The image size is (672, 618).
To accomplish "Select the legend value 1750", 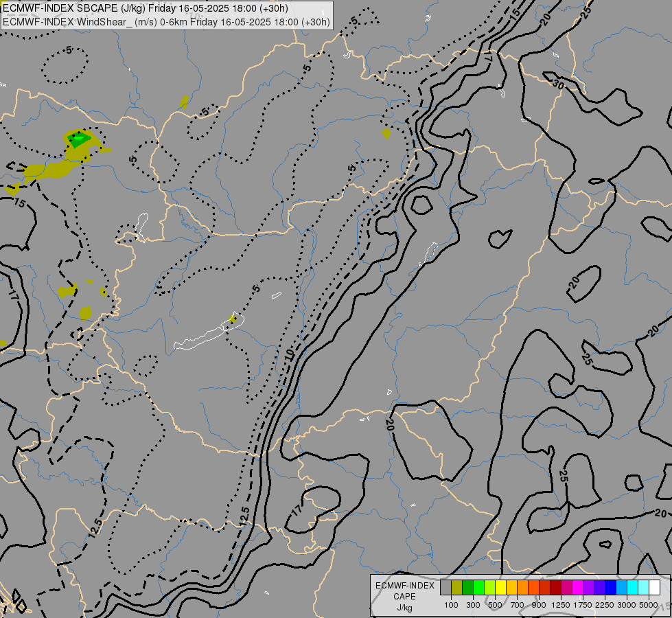I will point(583,605).
